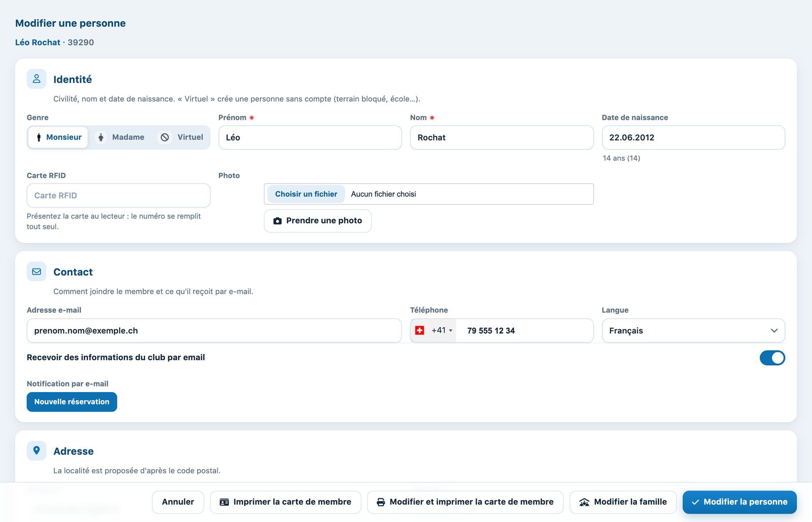The image size is (812, 522).
Task: Click the Identité person icon
Action: [37, 79]
